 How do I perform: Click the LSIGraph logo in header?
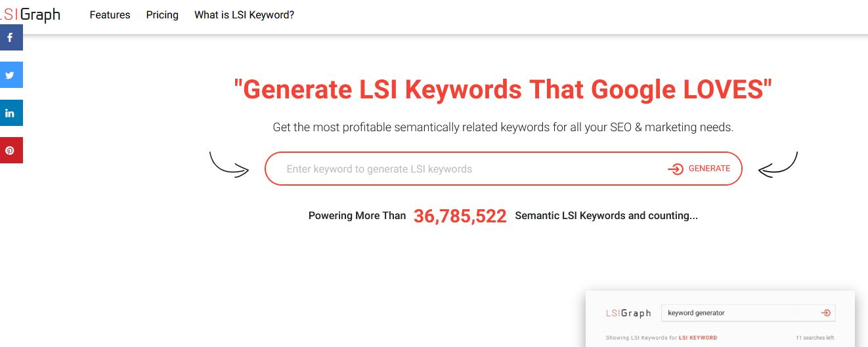(x=30, y=14)
